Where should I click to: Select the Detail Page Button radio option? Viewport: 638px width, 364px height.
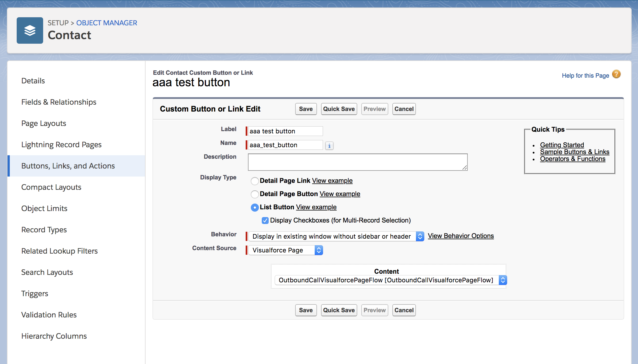(255, 194)
